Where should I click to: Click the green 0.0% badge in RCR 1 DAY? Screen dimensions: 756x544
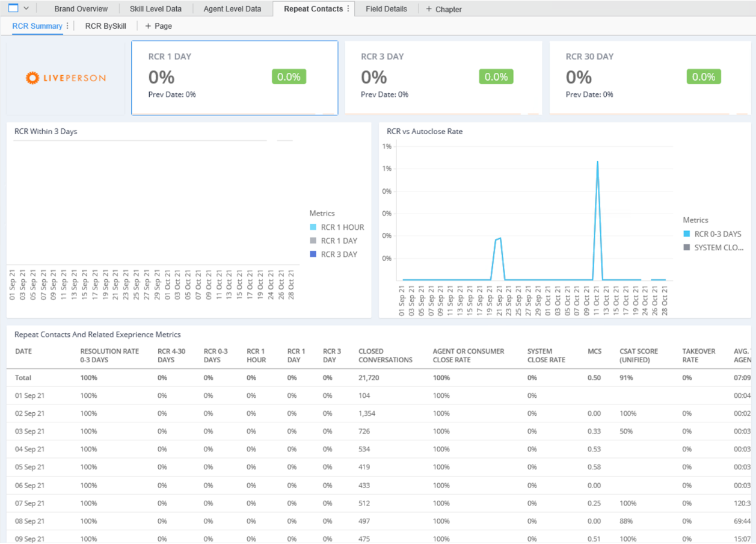(289, 77)
